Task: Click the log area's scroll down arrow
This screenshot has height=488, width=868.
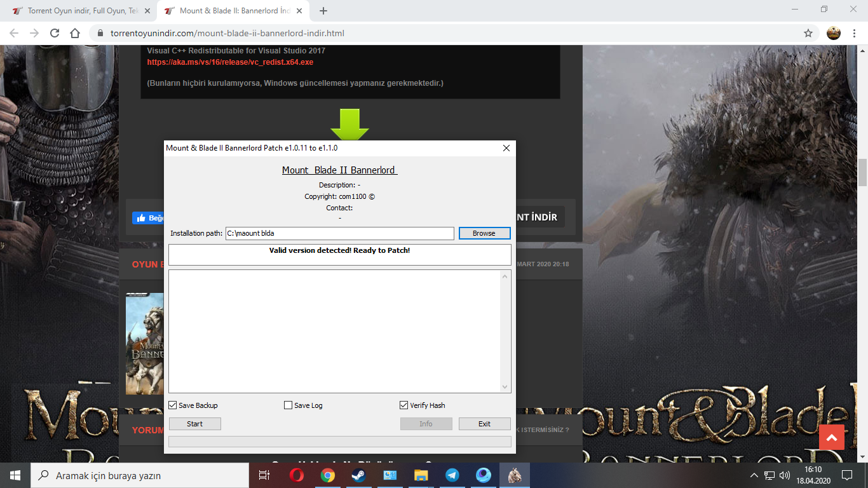Action: (506, 387)
